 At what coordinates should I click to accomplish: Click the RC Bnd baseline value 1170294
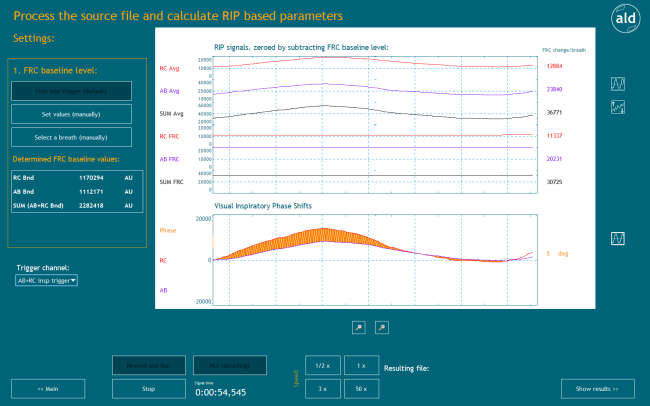(x=93, y=176)
